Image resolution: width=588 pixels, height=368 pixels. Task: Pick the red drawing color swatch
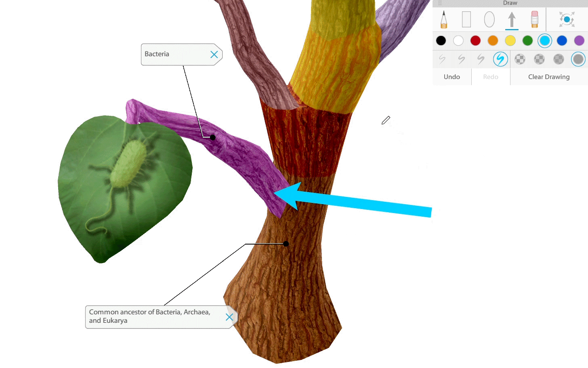pyautogui.click(x=475, y=41)
